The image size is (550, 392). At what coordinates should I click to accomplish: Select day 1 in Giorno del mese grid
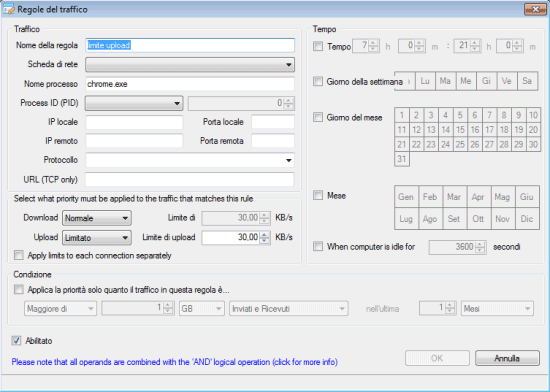(x=402, y=115)
